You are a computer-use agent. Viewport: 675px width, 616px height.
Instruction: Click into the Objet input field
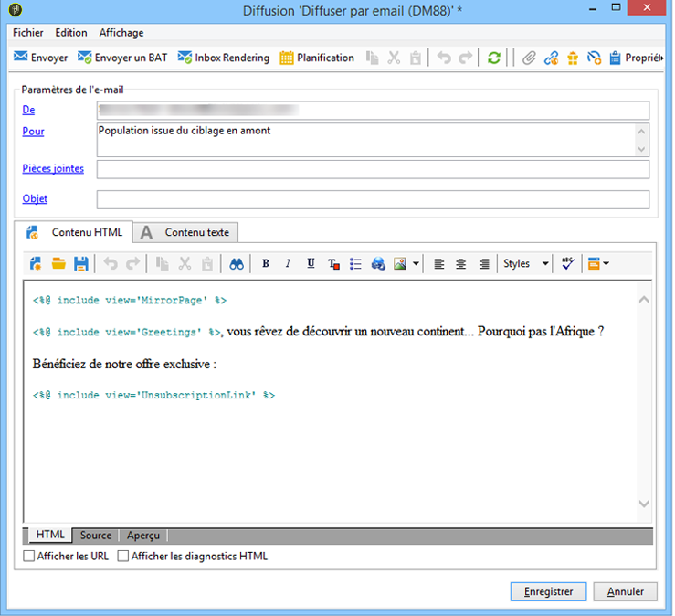click(x=373, y=199)
